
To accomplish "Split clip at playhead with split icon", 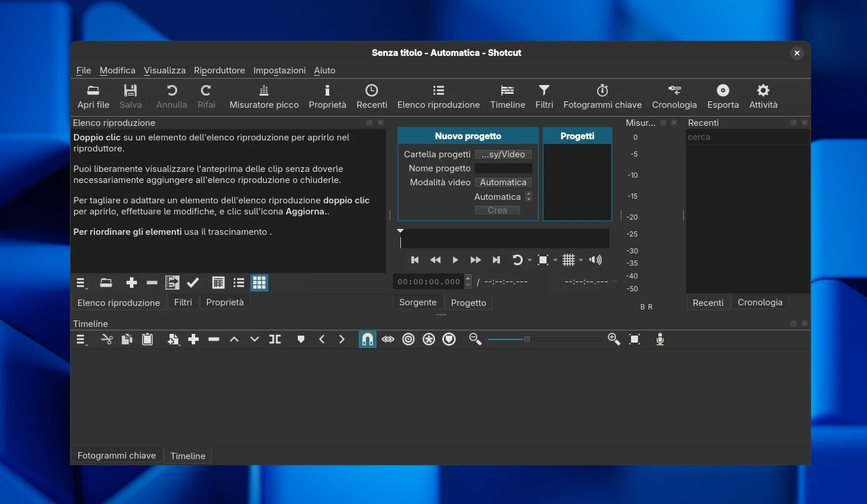I will 274,339.
